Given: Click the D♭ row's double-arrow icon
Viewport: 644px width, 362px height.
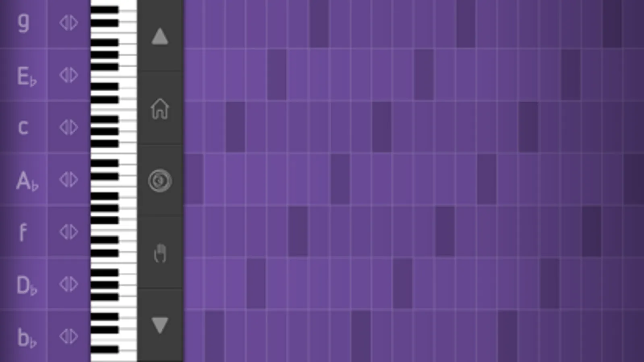Looking at the screenshot, I should tap(68, 284).
